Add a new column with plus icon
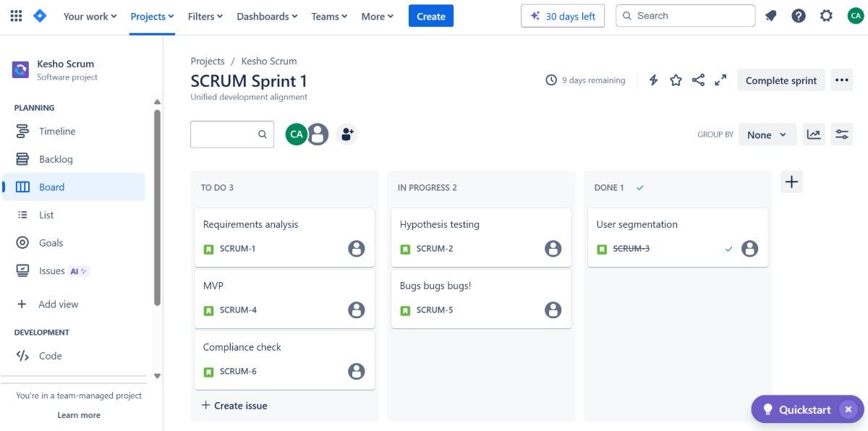The image size is (868, 431). pyautogui.click(x=792, y=182)
